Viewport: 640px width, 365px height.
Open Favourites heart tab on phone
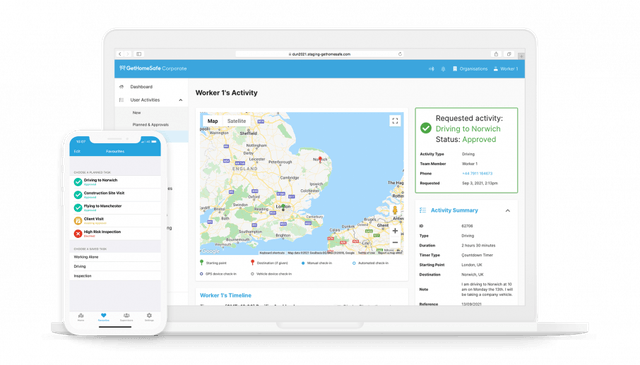pos(104,317)
